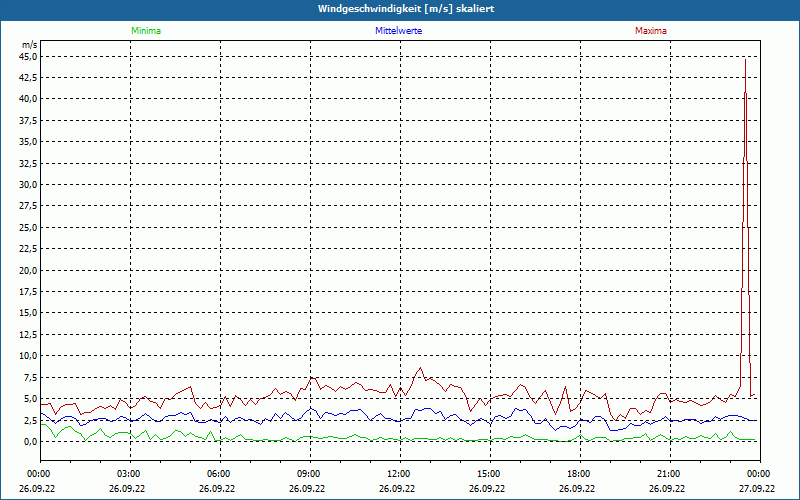Click the 00:00 time label above 27.09.22

pyautogui.click(x=757, y=474)
